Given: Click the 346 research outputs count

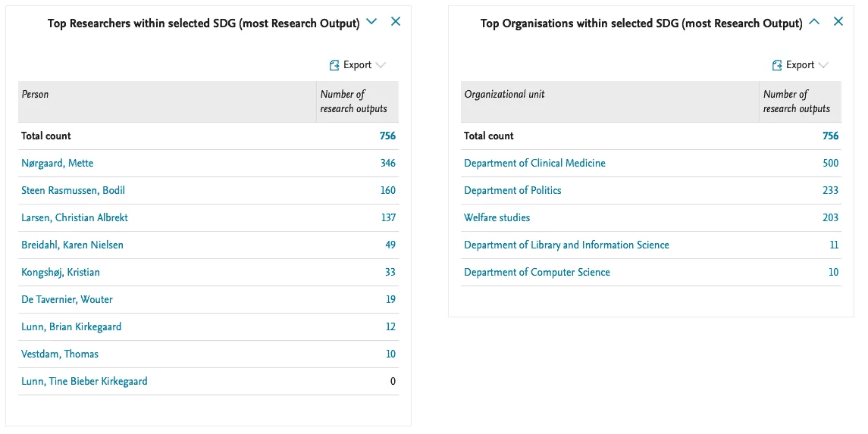Looking at the screenshot, I should tap(387, 164).
